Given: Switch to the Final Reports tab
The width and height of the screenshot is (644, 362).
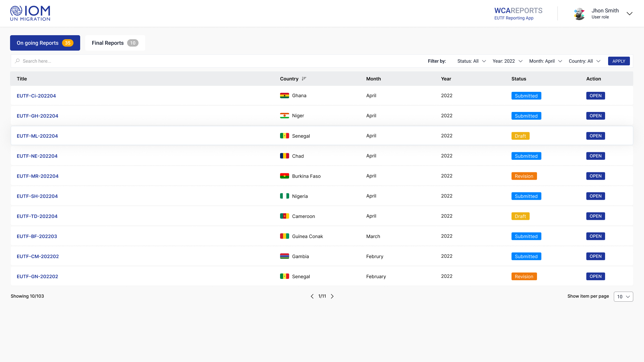Looking at the screenshot, I should (x=115, y=43).
